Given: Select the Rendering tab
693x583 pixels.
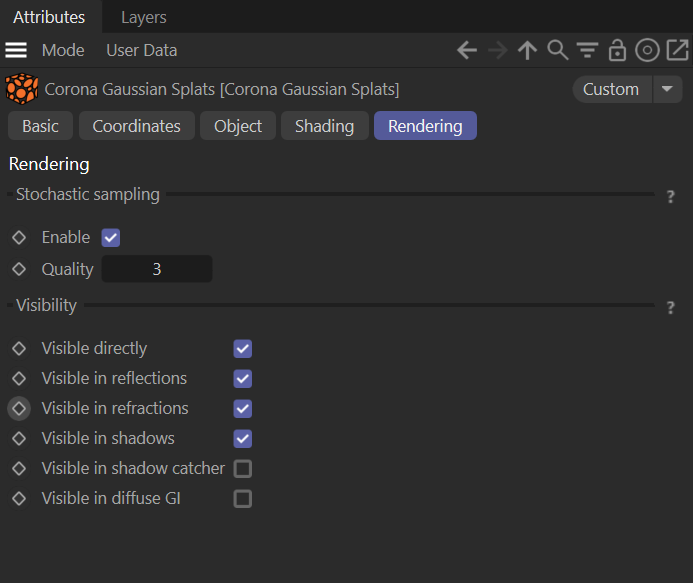Looking at the screenshot, I should pos(425,126).
